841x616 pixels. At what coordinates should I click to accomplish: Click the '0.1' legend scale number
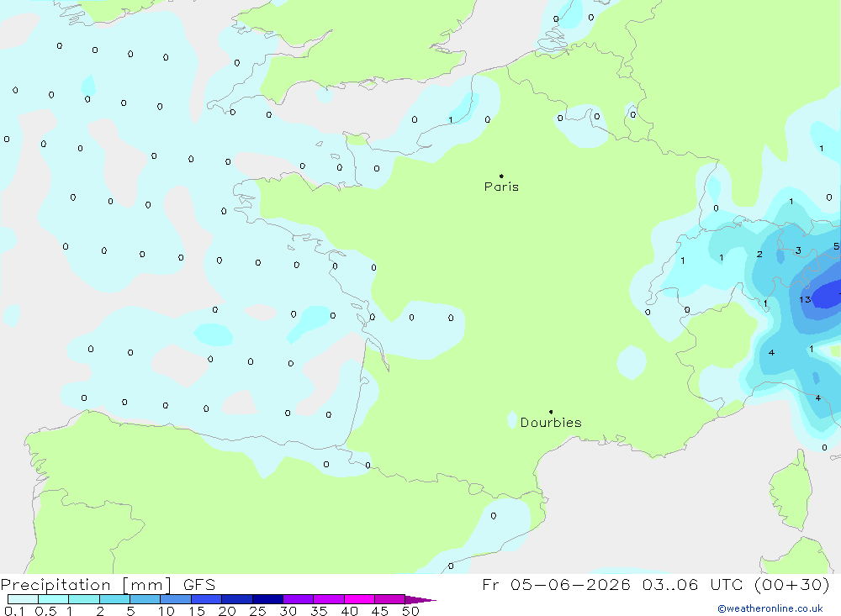click(14, 611)
